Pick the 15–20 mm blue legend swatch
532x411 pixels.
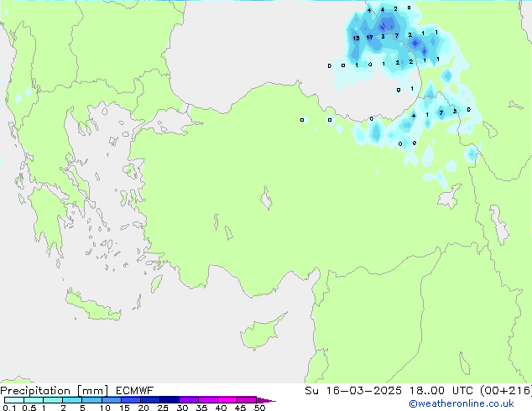(x=130, y=400)
